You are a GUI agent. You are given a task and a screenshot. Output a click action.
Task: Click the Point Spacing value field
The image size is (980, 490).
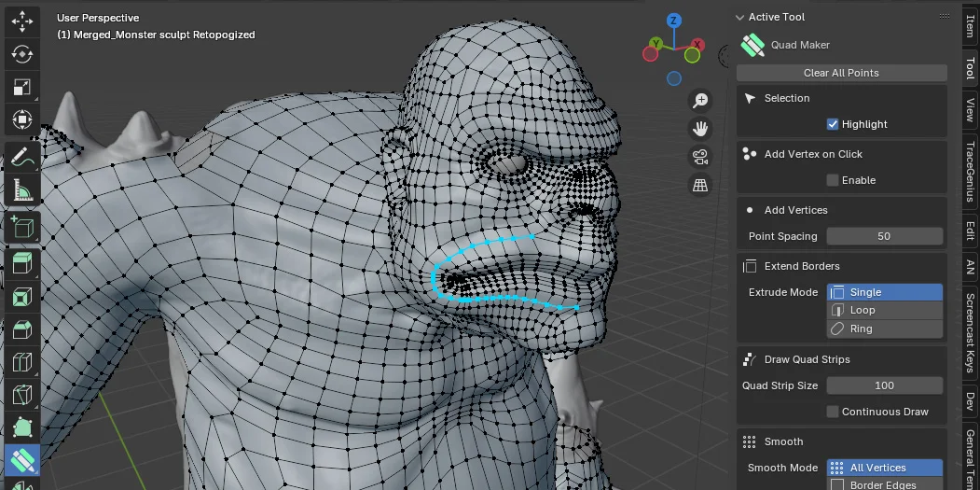884,236
